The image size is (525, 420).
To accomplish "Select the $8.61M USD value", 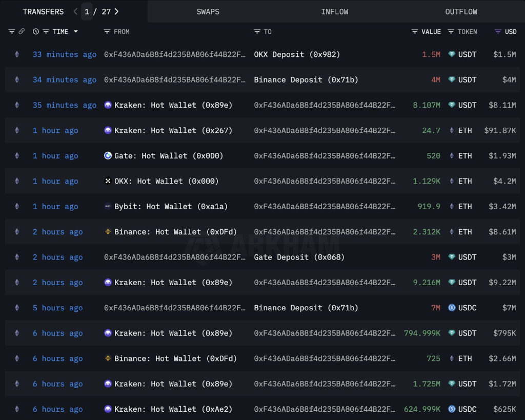I will tap(502, 232).
